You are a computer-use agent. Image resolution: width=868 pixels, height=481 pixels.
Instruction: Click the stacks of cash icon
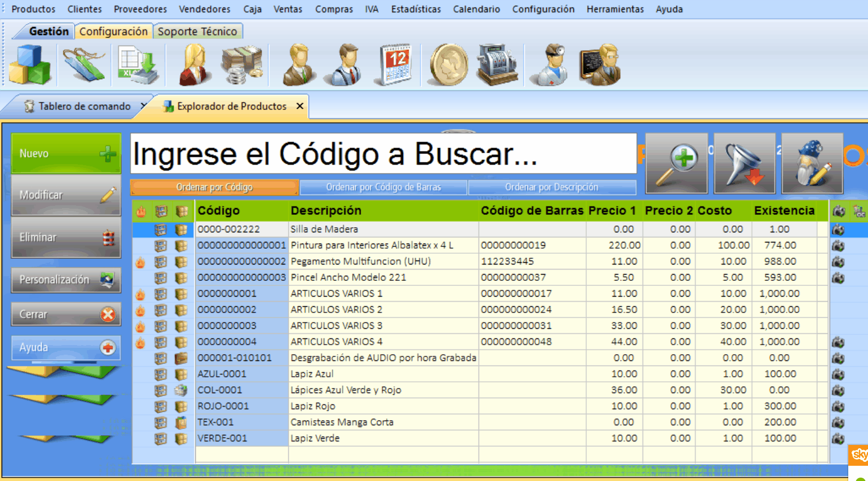[242, 65]
